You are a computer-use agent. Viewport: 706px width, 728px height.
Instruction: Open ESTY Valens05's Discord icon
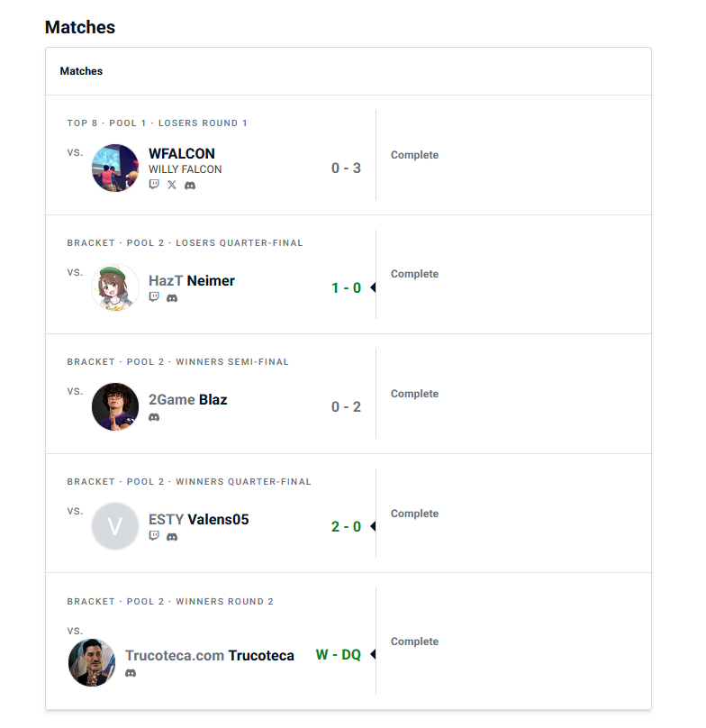172,537
